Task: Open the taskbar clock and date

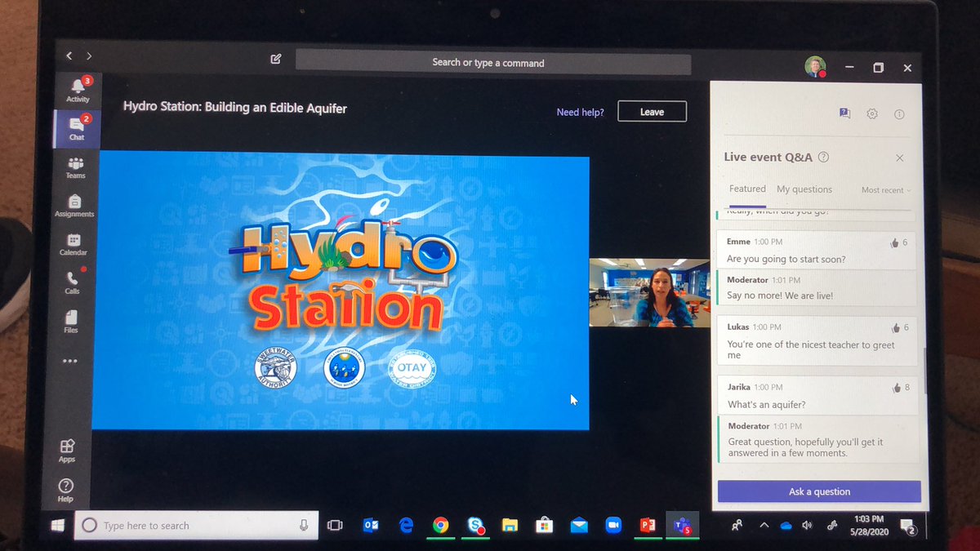Action: [868, 524]
